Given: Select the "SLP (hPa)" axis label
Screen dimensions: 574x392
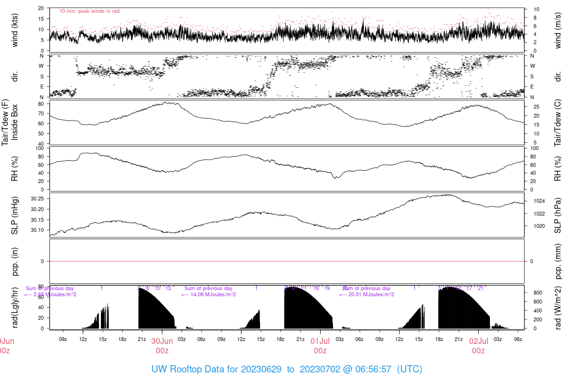Looking at the screenshot, I should pyautogui.click(x=558, y=216).
